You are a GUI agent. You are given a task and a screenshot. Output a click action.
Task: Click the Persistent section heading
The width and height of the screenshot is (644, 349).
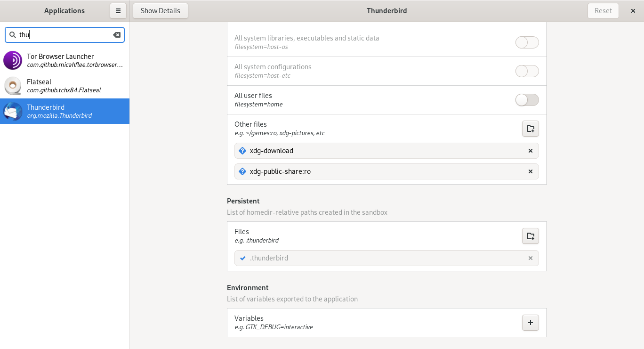coord(243,201)
